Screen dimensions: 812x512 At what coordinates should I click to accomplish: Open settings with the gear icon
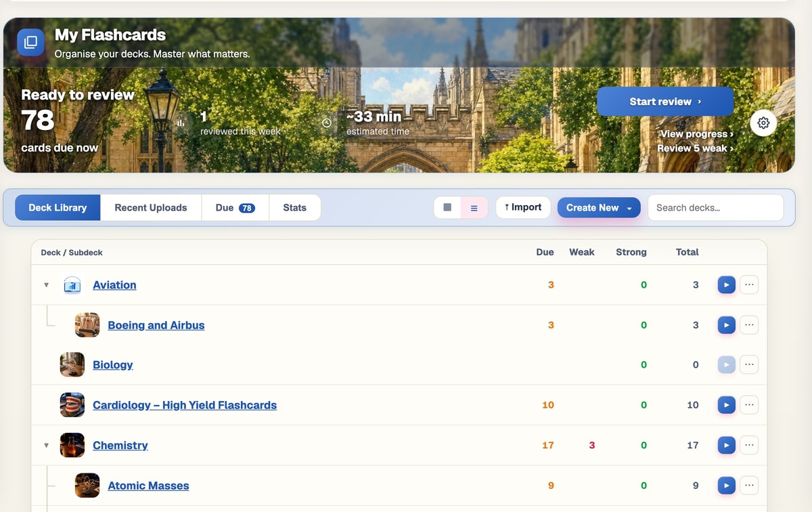click(x=763, y=123)
